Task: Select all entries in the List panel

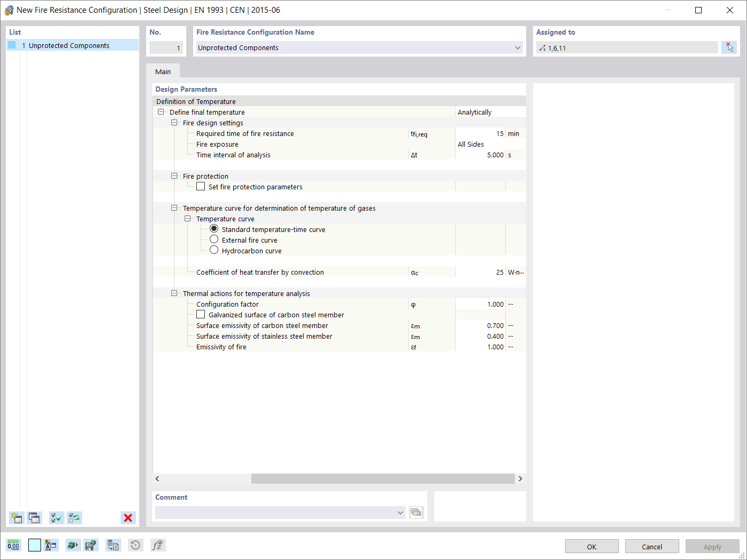Action: pos(56,518)
